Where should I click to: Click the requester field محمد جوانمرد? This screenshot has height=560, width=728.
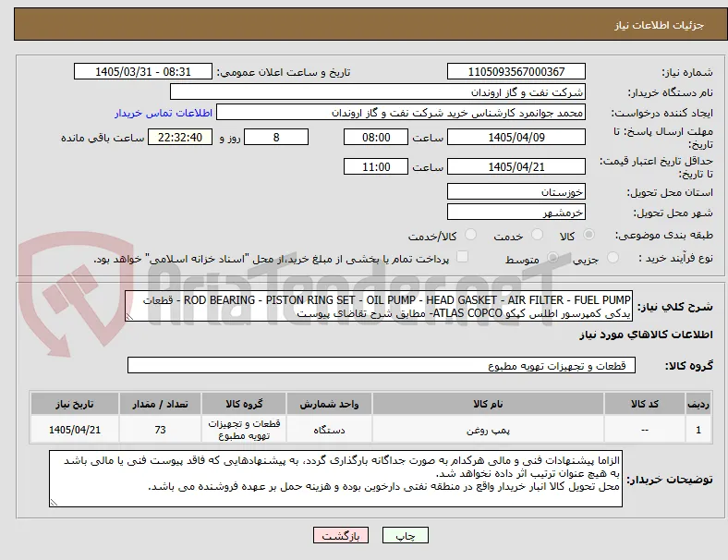coord(401,113)
